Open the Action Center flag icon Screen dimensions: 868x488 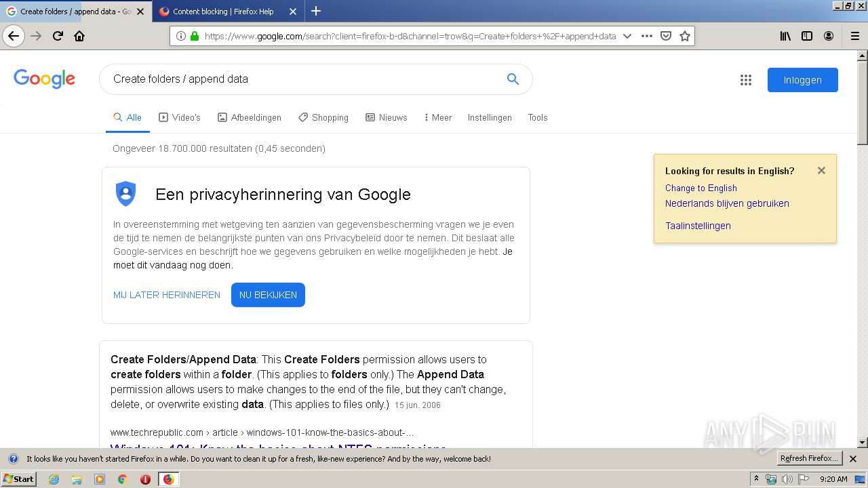[804, 479]
